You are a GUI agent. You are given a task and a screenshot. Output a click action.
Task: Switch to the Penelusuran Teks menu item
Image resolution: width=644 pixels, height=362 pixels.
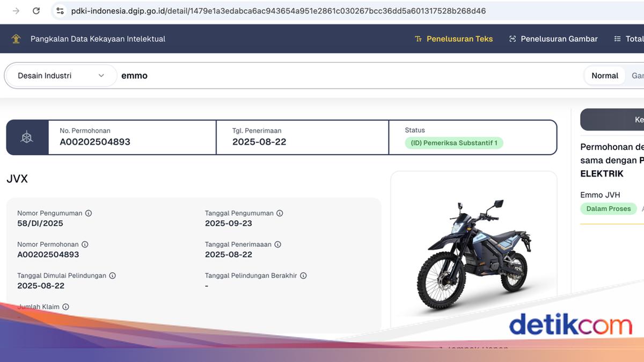click(454, 38)
